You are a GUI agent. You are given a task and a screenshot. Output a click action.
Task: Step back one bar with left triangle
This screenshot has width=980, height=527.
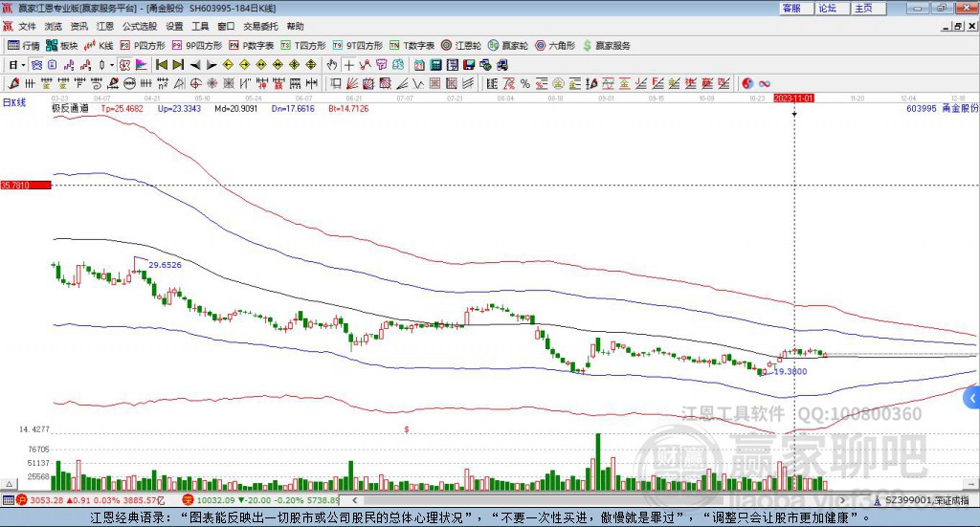coord(195,65)
